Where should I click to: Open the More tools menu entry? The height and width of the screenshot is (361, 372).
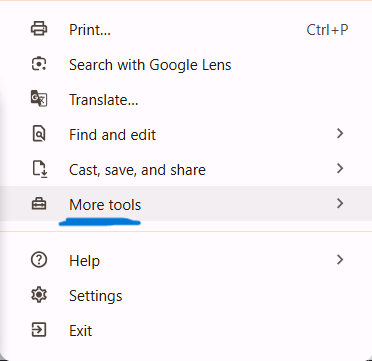[x=186, y=203]
